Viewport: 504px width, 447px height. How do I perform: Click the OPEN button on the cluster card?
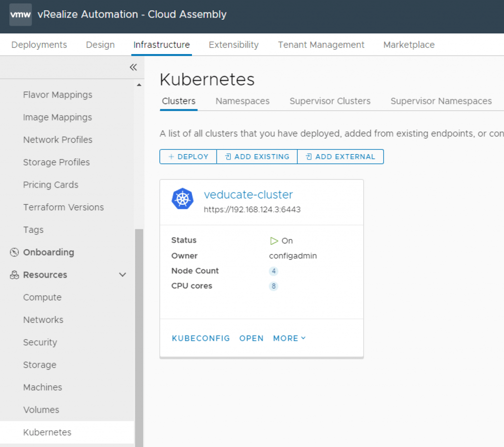click(x=252, y=338)
